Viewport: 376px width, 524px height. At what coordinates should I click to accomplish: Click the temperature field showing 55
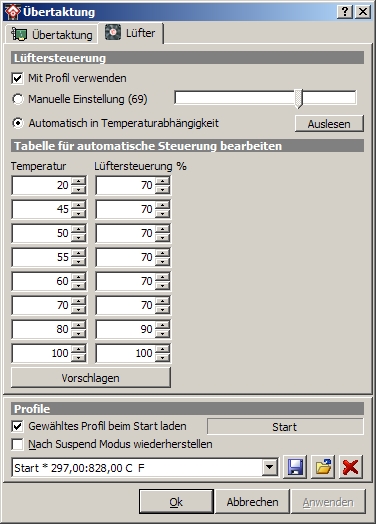[41, 257]
